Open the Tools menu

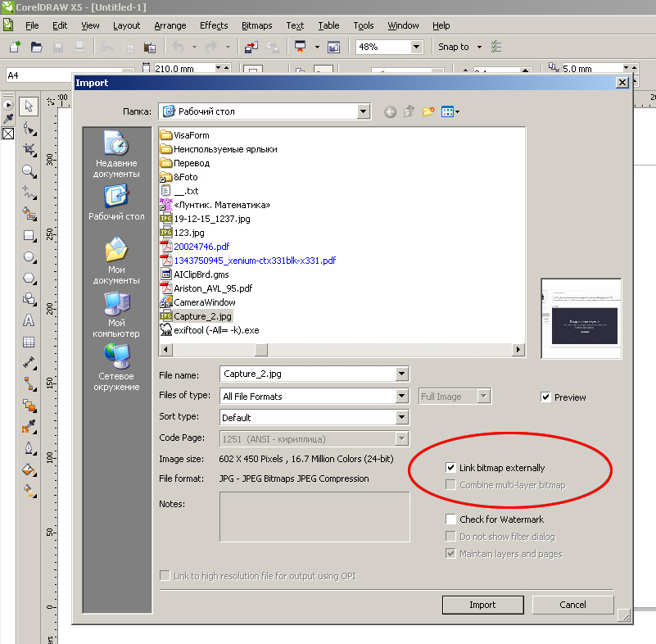tap(364, 26)
